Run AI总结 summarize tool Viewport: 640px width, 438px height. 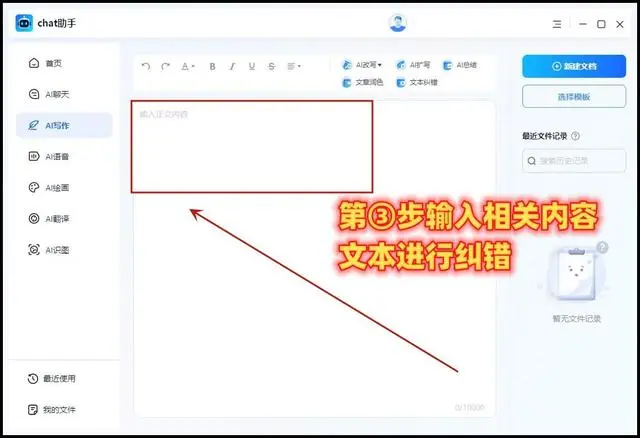tap(460, 65)
